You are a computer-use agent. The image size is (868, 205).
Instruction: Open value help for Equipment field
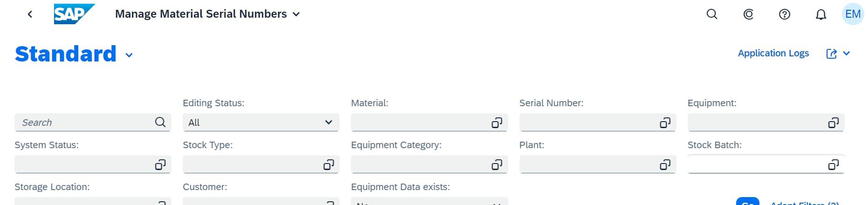tap(833, 123)
